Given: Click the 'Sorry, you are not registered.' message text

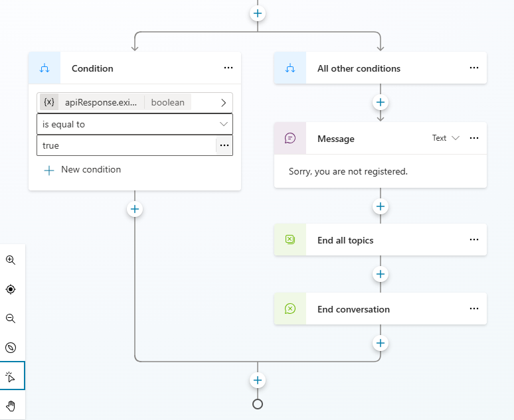Looking at the screenshot, I should 348,171.
